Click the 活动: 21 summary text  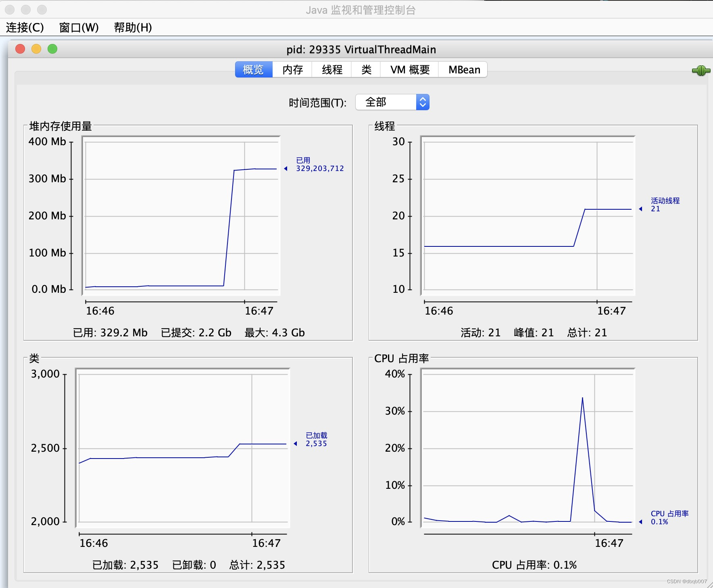481,333
